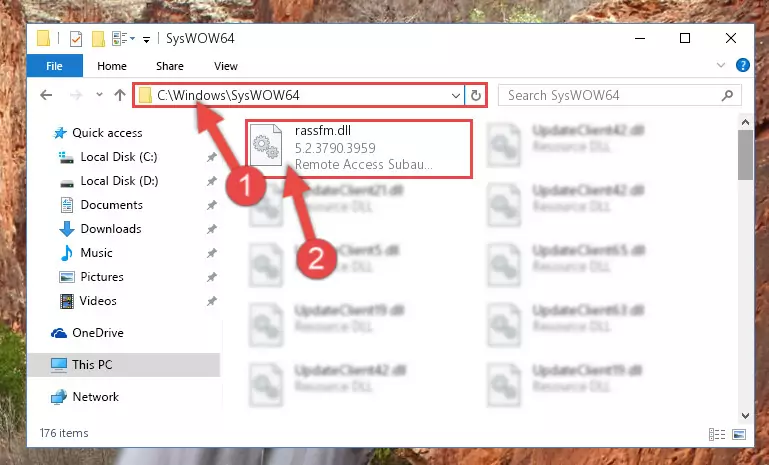Switch to Large icons view in status bar
The height and width of the screenshot is (465, 769).
point(739,434)
